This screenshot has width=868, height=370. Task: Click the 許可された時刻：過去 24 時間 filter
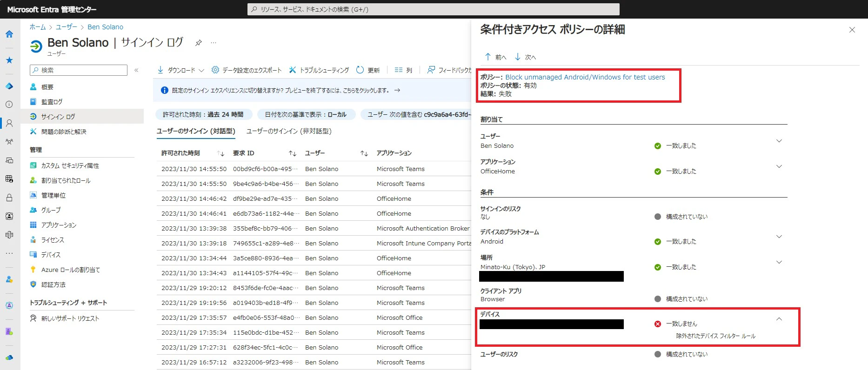coord(203,114)
